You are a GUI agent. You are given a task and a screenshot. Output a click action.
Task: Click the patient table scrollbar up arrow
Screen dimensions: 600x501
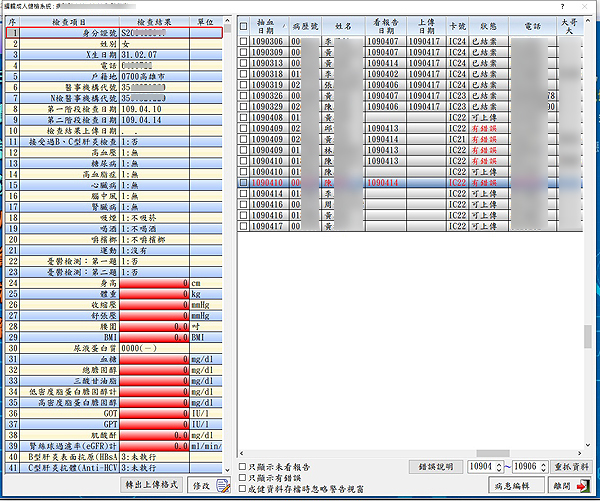point(587,22)
